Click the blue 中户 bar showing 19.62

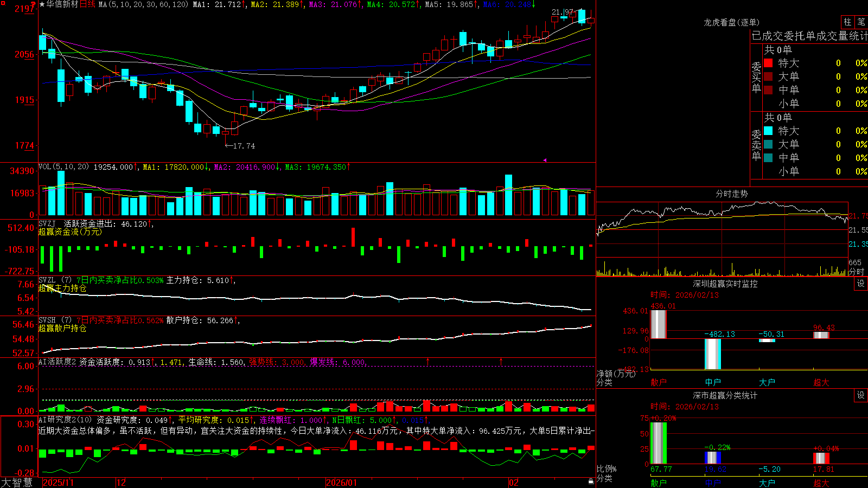pyautogui.click(x=712, y=458)
